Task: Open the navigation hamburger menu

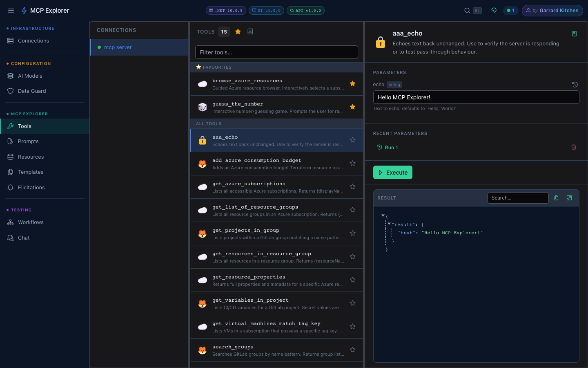Action: pyautogui.click(x=11, y=11)
